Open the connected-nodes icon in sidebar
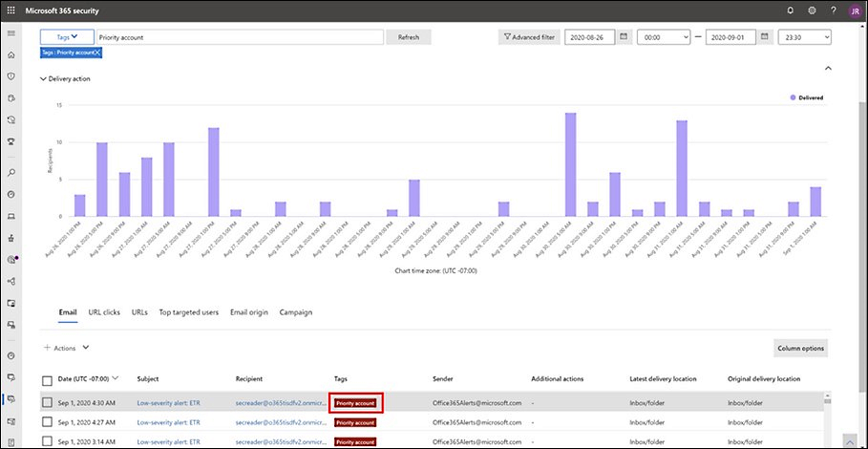Image resolution: width=868 pixels, height=449 pixels. 11,281
